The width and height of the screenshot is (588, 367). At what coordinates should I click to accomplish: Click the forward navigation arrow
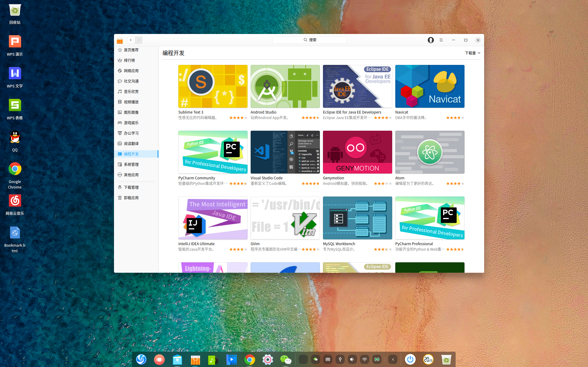(x=139, y=40)
